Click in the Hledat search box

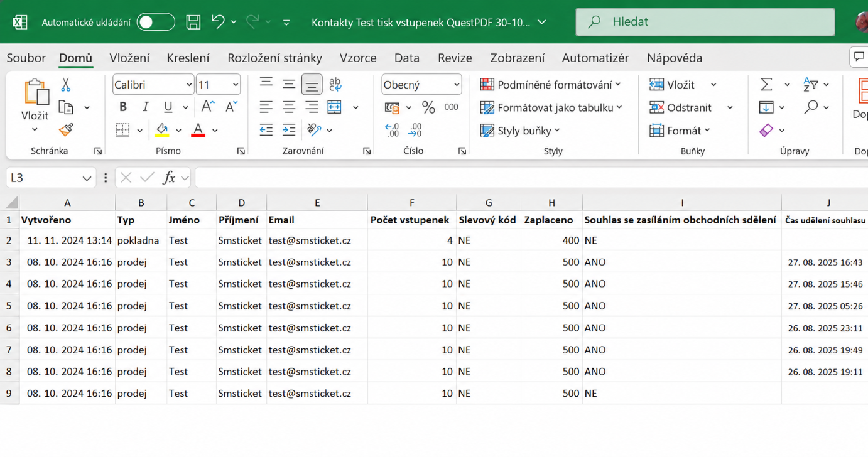click(705, 22)
